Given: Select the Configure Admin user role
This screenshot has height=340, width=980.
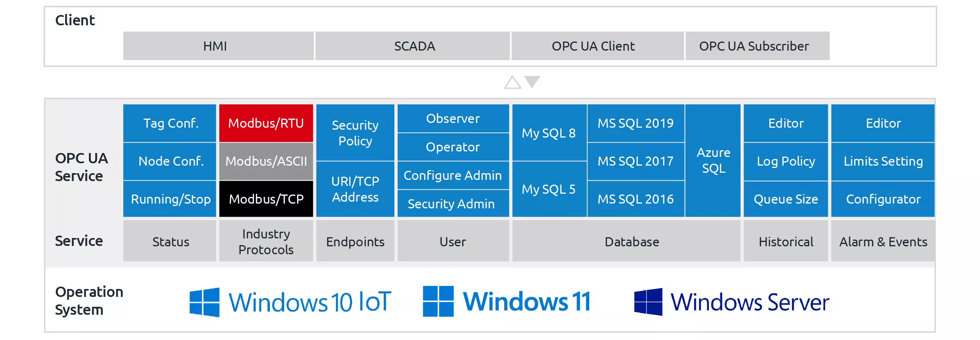Looking at the screenshot, I should click(x=453, y=176).
